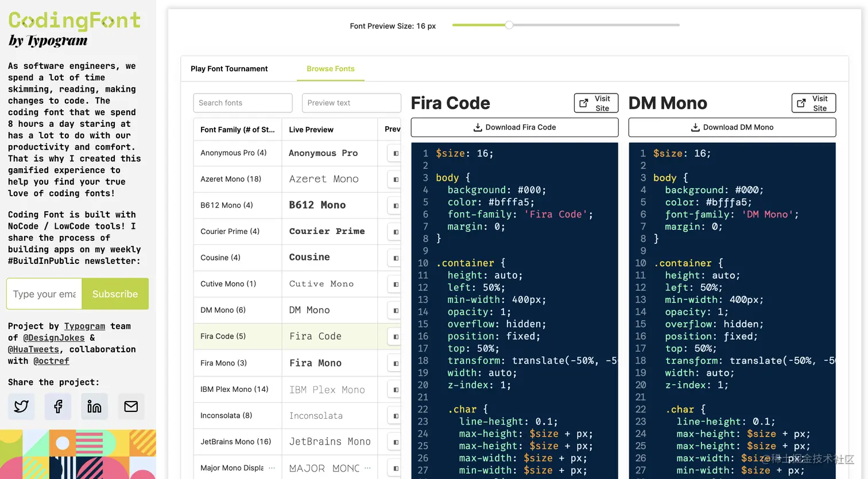868x479 pixels.
Task: Click the Download DM Mono button
Action: [x=731, y=127]
